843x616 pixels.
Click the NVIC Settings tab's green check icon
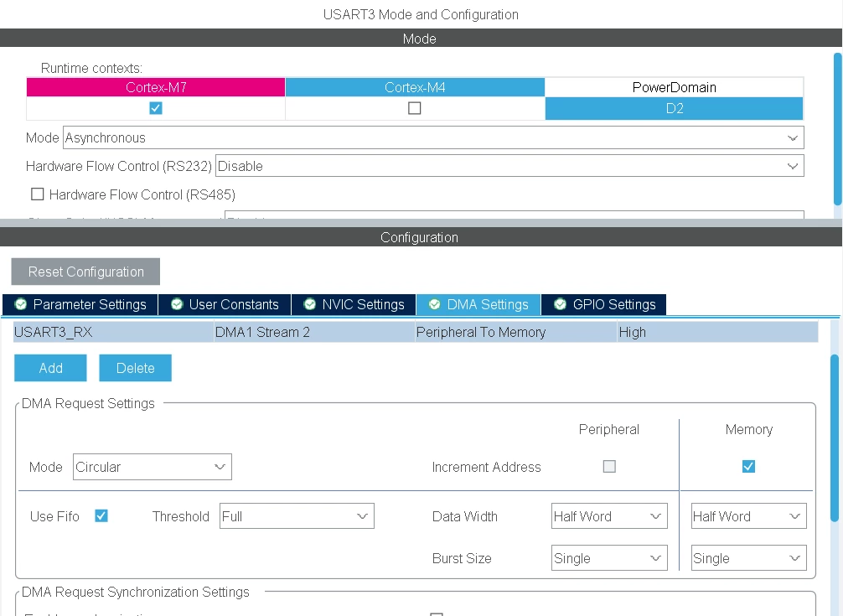[x=310, y=304]
